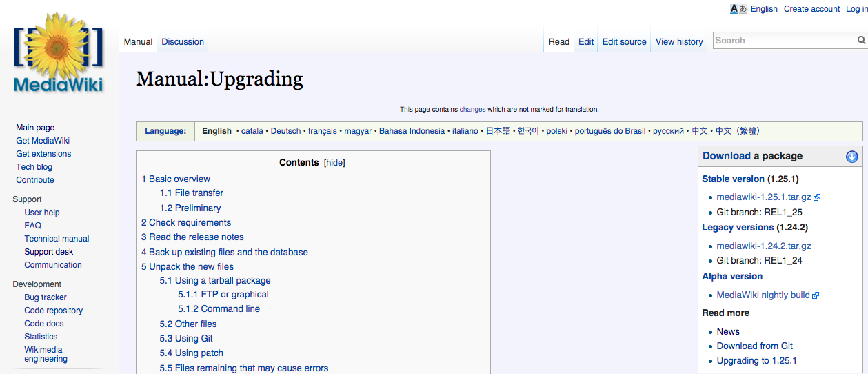Open MediaWiki nightly build link

[x=763, y=295]
